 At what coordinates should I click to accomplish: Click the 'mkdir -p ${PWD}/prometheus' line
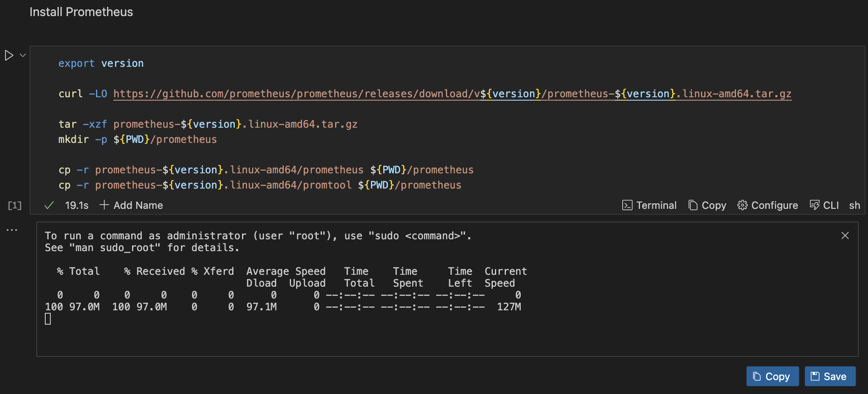coord(137,140)
